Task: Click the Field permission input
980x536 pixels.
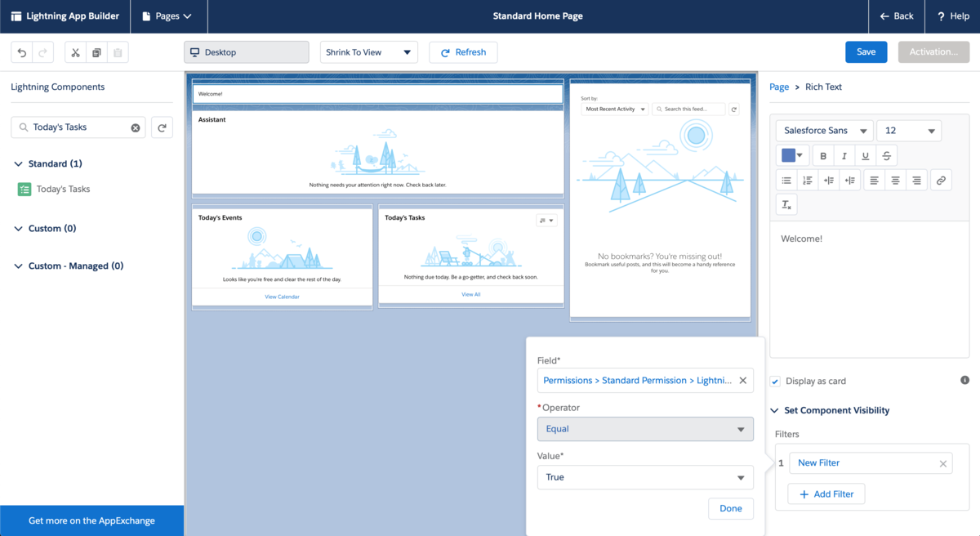Action: click(645, 380)
